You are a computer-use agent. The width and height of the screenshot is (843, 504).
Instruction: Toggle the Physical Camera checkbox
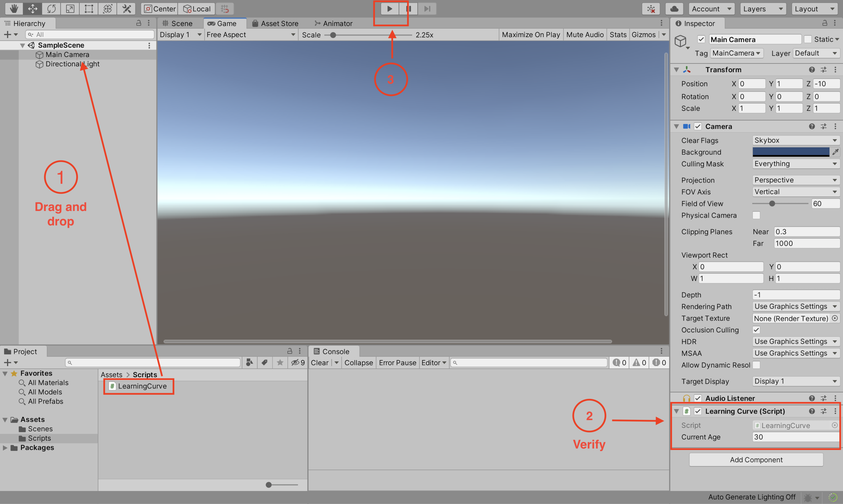tap(756, 215)
